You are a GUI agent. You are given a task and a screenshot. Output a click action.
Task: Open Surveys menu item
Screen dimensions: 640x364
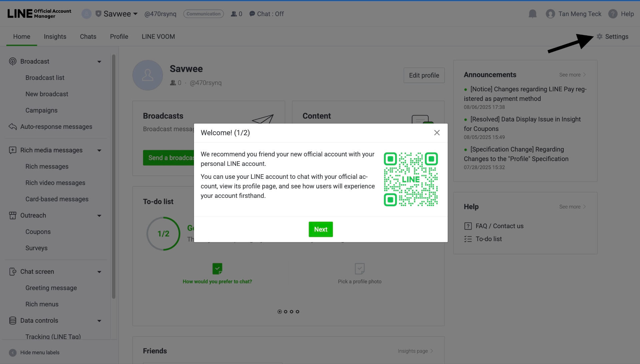click(36, 248)
